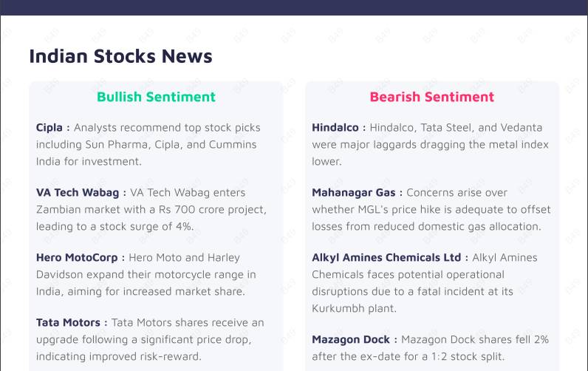Select the Bullish Sentiment header

pyautogui.click(x=156, y=97)
